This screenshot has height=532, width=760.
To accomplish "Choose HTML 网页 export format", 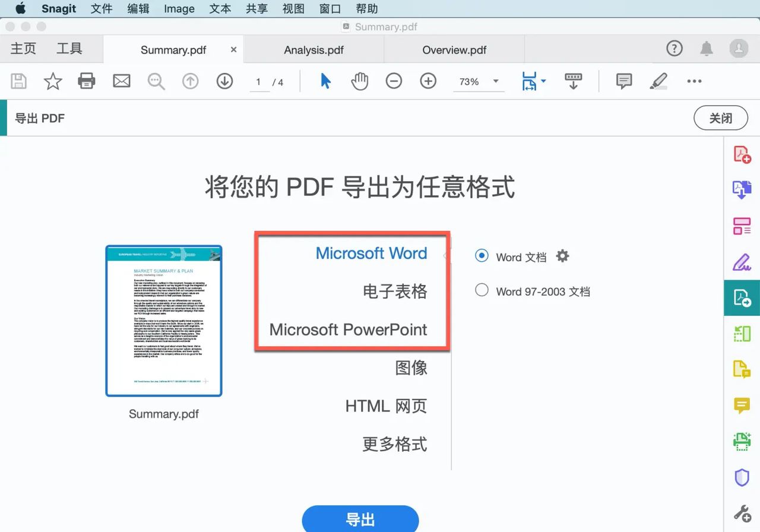I will 386,406.
